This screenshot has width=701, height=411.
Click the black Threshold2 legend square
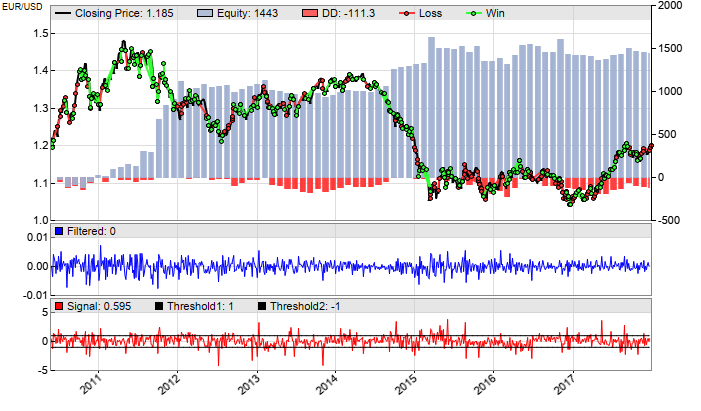pyautogui.click(x=263, y=305)
